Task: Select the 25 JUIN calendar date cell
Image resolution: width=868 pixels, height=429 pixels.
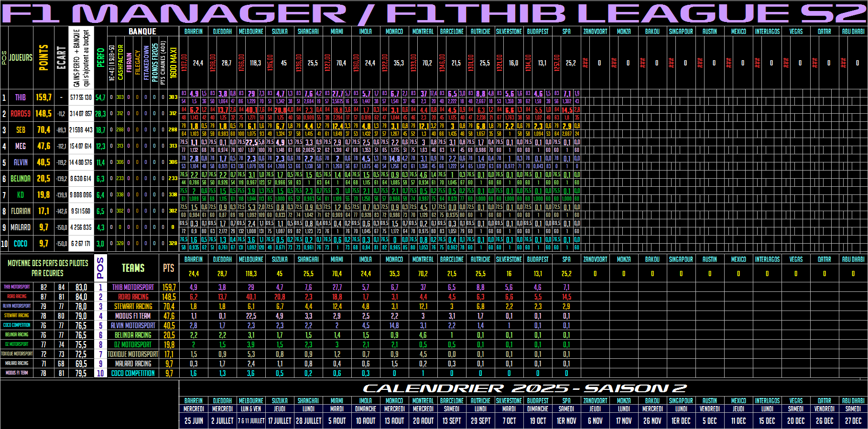Action: pos(194,421)
